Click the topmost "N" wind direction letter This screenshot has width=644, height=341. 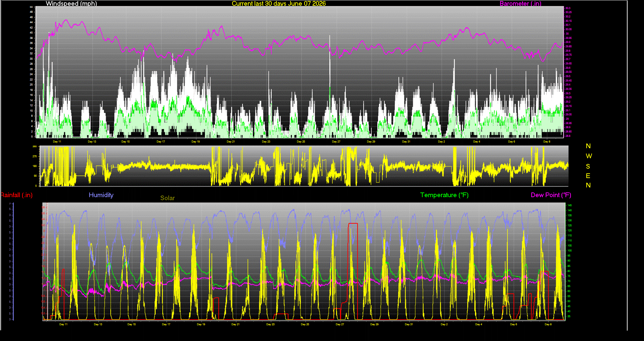588,146
